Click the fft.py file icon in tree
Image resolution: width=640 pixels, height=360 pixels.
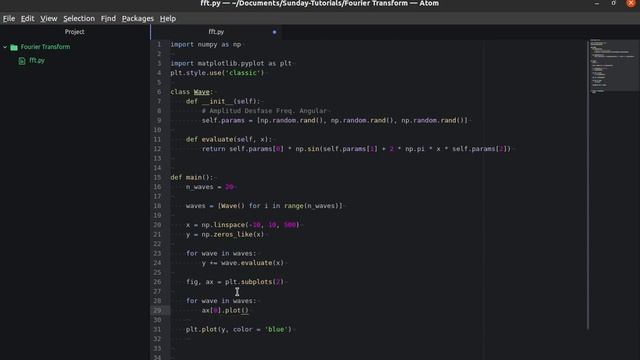tap(22, 61)
